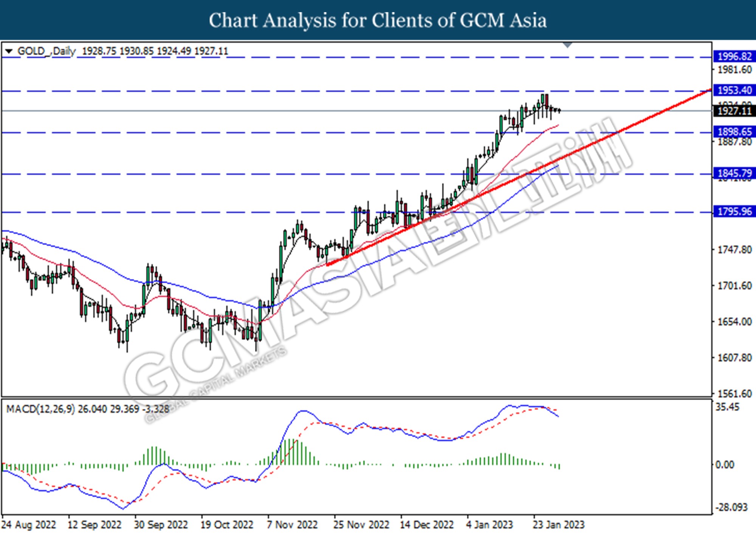
Task: Select the 1996.82 price level label
Action: (734, 57)
